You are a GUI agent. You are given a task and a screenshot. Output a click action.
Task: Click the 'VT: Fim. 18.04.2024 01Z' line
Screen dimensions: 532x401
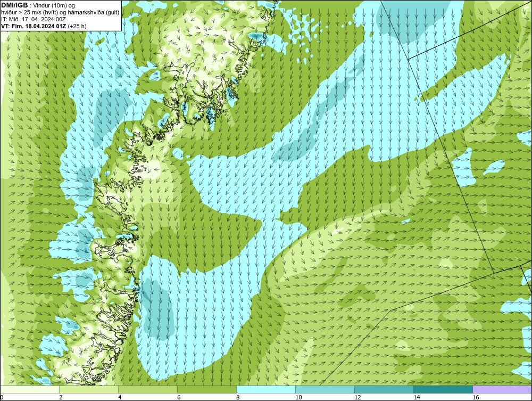[x=34, y=26]
